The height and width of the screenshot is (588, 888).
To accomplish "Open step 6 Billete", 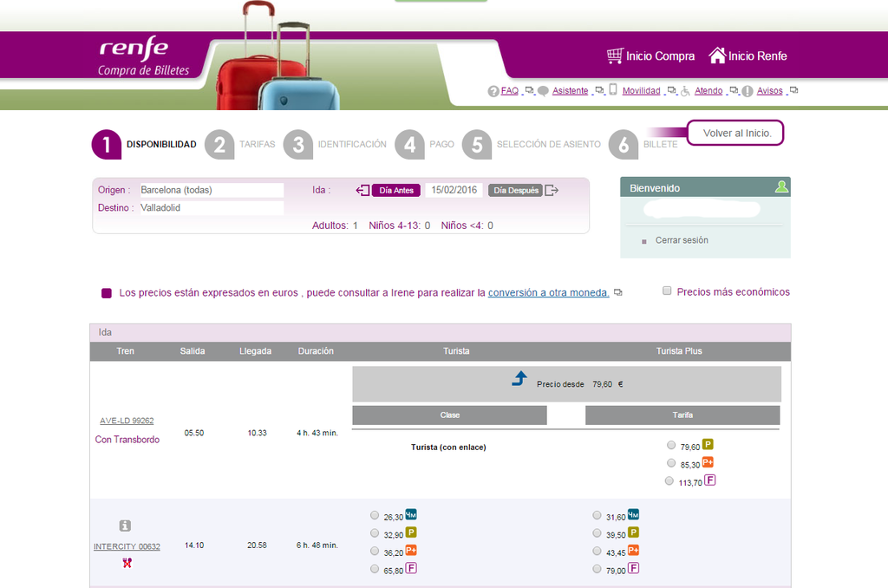I will [x=643, y=145].
